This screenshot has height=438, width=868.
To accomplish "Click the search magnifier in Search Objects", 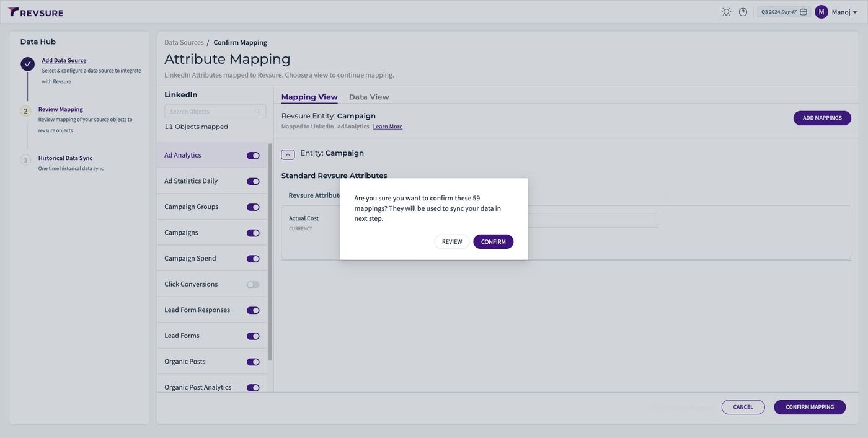I will 257,112.
